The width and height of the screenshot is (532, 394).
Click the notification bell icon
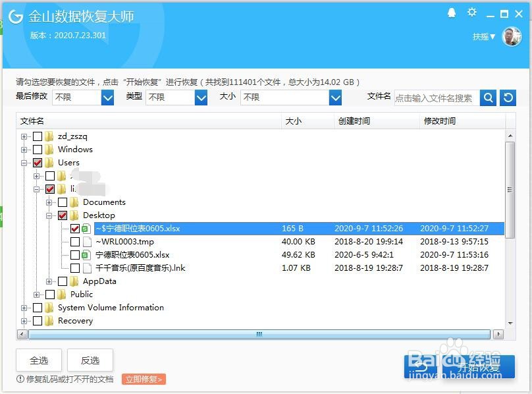point(452,13)
